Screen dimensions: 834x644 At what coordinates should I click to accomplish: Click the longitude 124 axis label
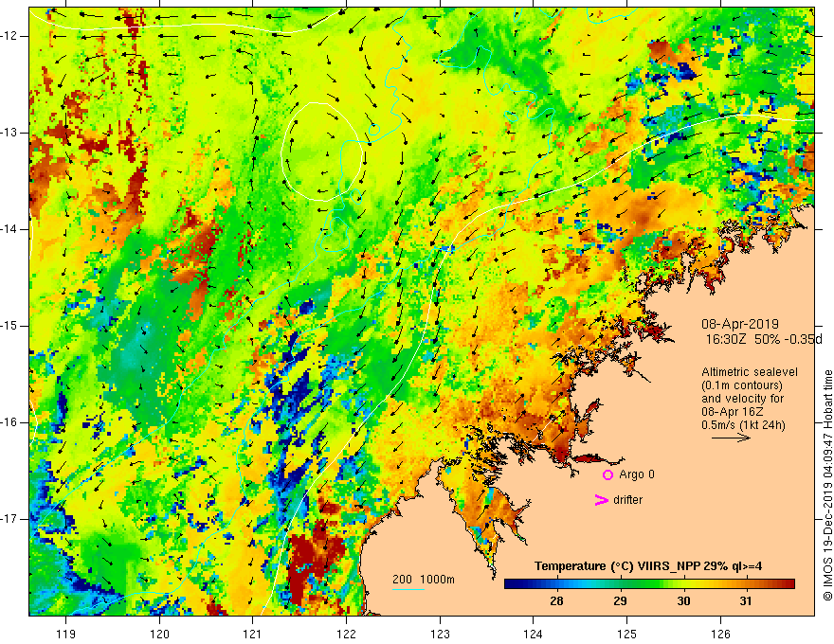point(534,634)
